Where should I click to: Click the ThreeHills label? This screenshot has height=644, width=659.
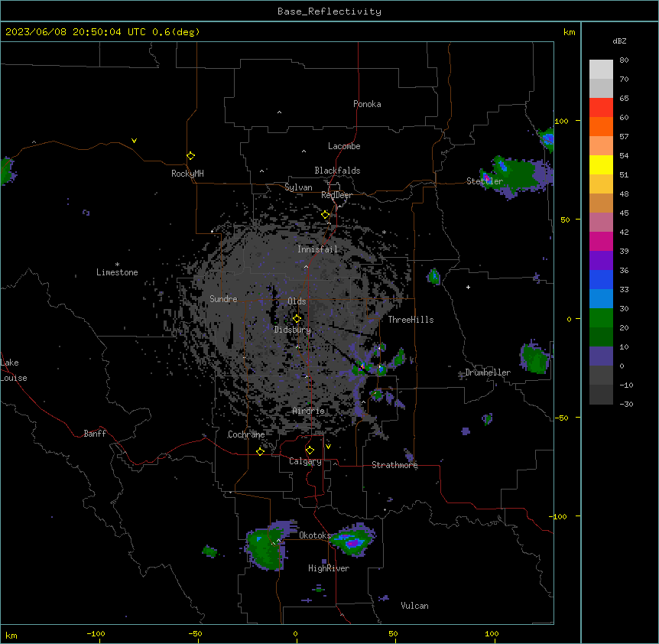coord(411,320)
